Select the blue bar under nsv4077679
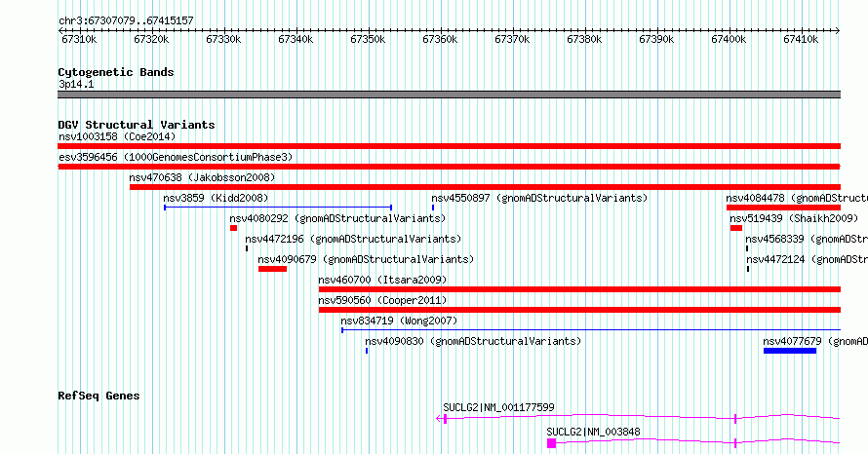 [x=790, y=351]
